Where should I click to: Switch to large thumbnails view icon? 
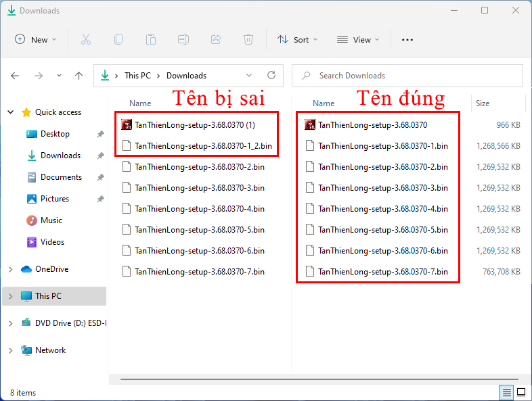[521, 392]
